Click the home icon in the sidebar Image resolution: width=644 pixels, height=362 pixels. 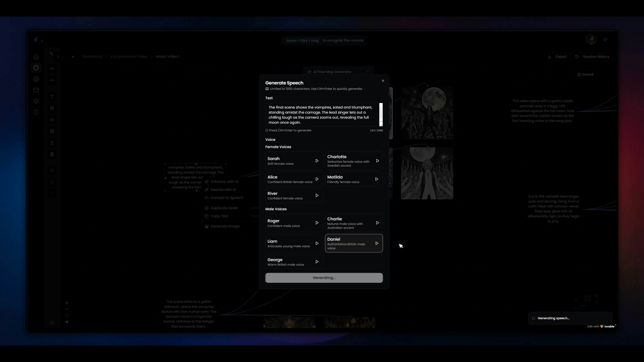(x=36, y=57)
